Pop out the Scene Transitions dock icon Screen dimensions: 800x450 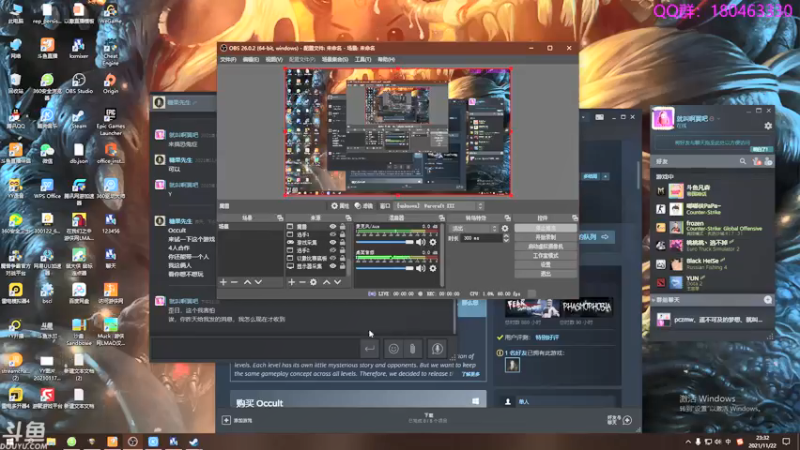tap(508, 218)
